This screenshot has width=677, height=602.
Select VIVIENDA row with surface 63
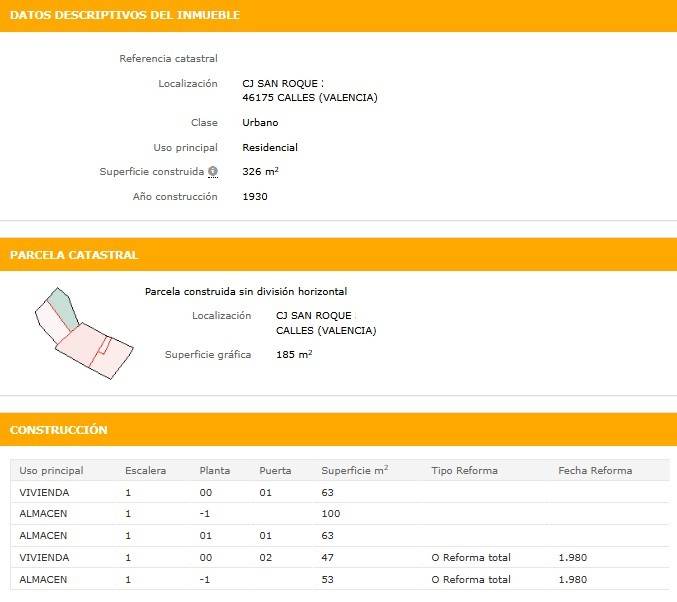340,492
